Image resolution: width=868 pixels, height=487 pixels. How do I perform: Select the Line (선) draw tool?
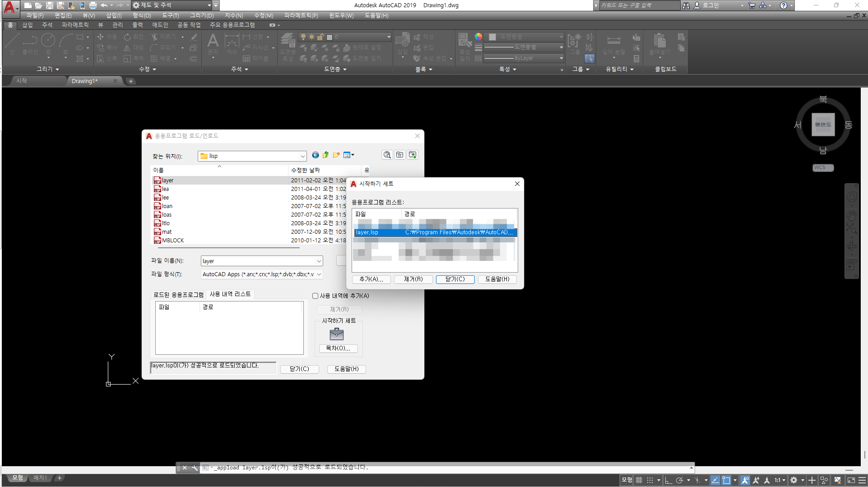12,43
